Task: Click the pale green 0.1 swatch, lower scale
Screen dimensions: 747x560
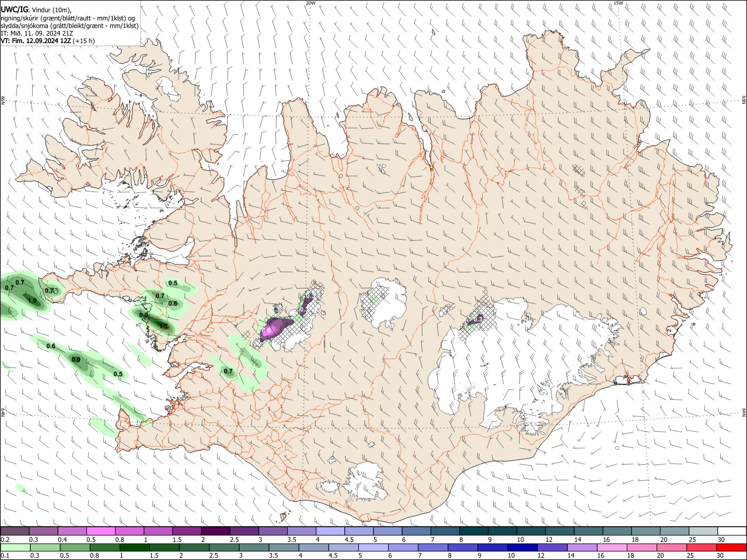Action: click(15, 547)
